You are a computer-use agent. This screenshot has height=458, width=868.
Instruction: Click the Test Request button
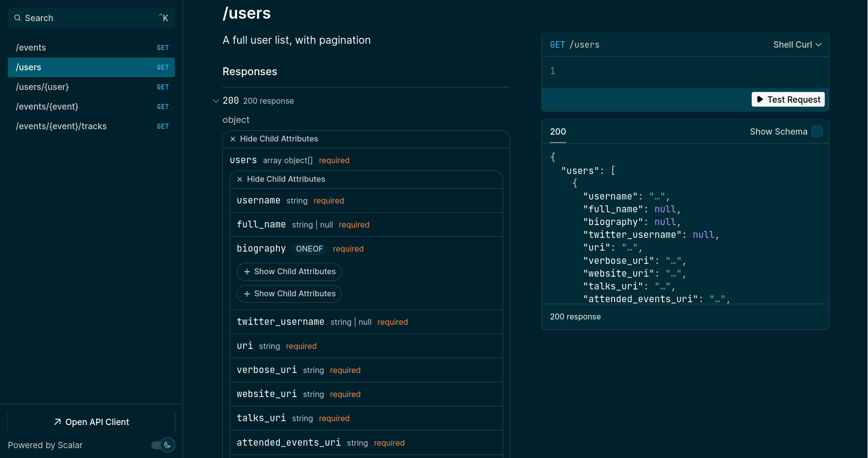tap(788, 100)
